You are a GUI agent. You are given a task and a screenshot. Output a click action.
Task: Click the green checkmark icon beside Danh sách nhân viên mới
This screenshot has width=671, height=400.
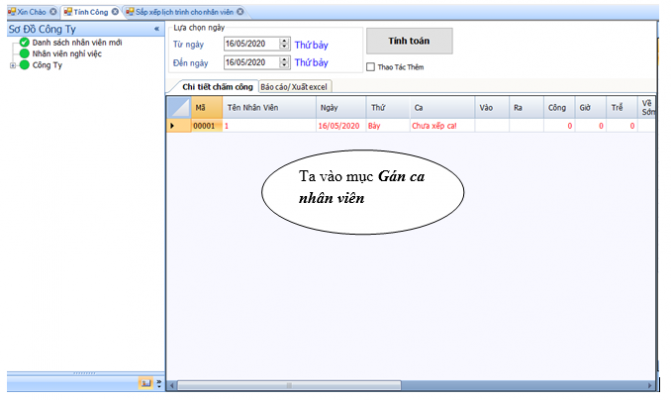24,42
